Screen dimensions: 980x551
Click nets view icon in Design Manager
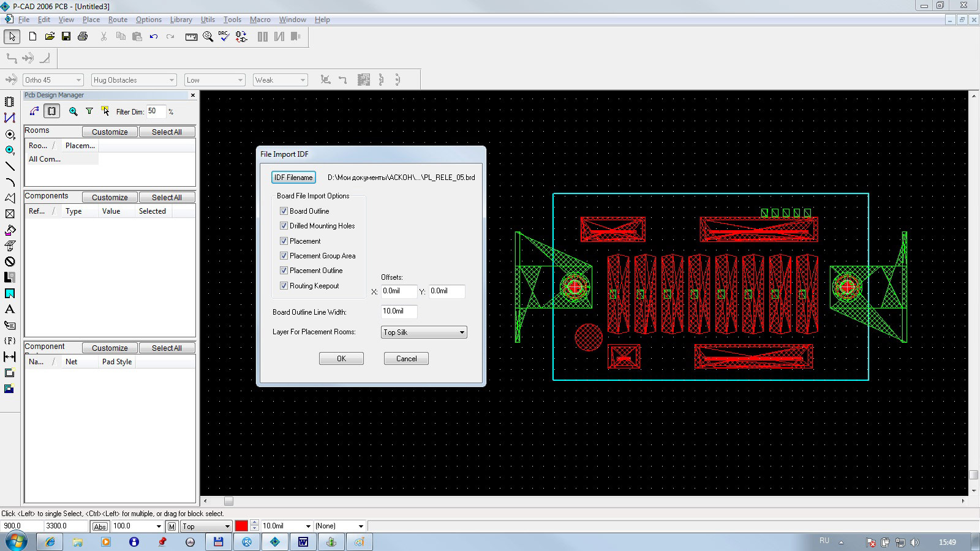34,111
